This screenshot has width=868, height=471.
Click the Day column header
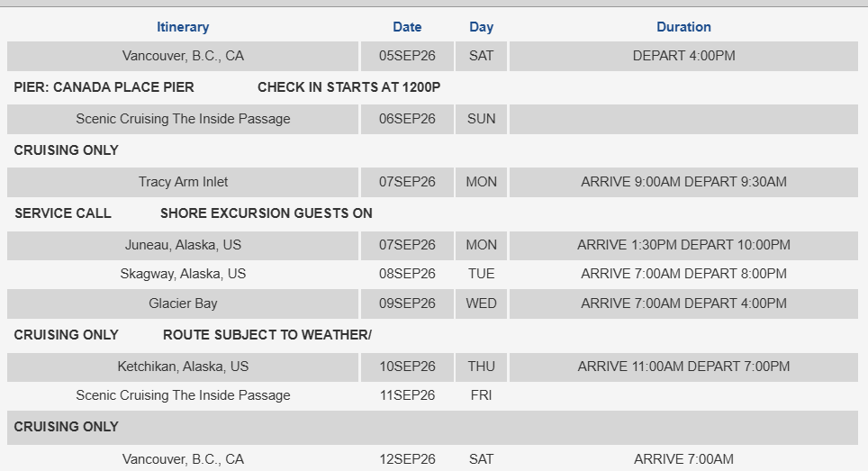481,27
